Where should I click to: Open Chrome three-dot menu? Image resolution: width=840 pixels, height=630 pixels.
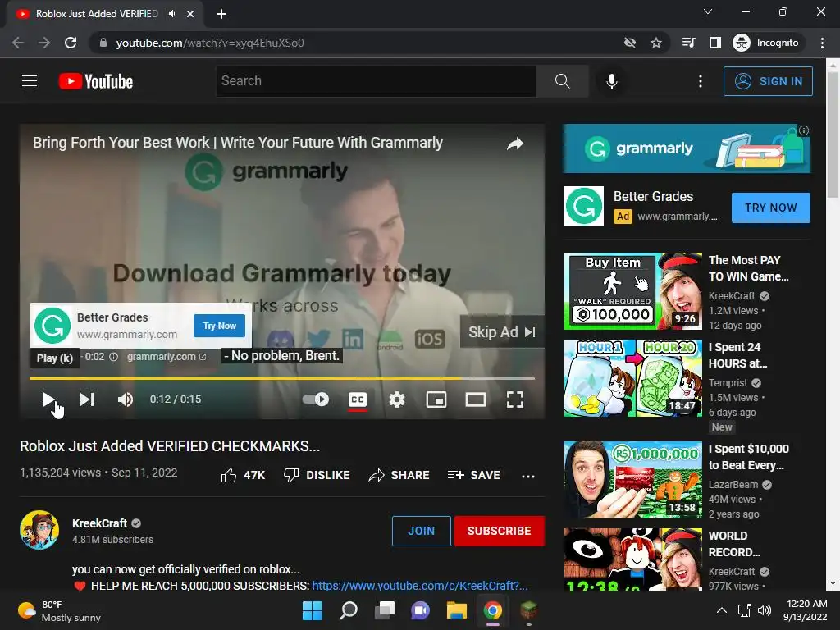coord(822,43)
